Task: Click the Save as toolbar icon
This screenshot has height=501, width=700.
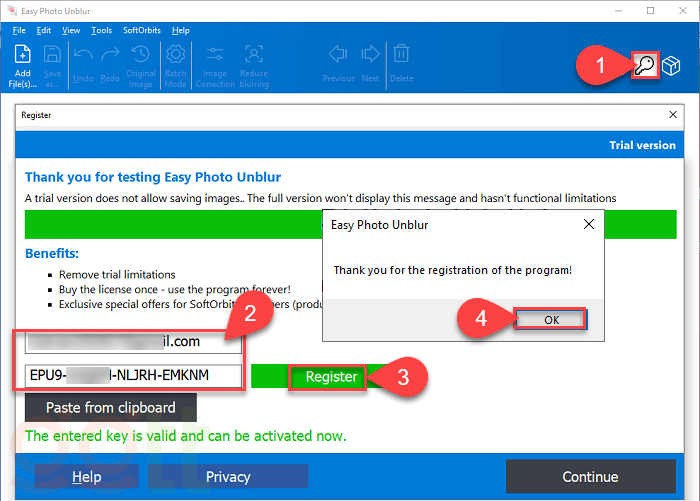Action: pyautogui.click(x=53, y=56)
